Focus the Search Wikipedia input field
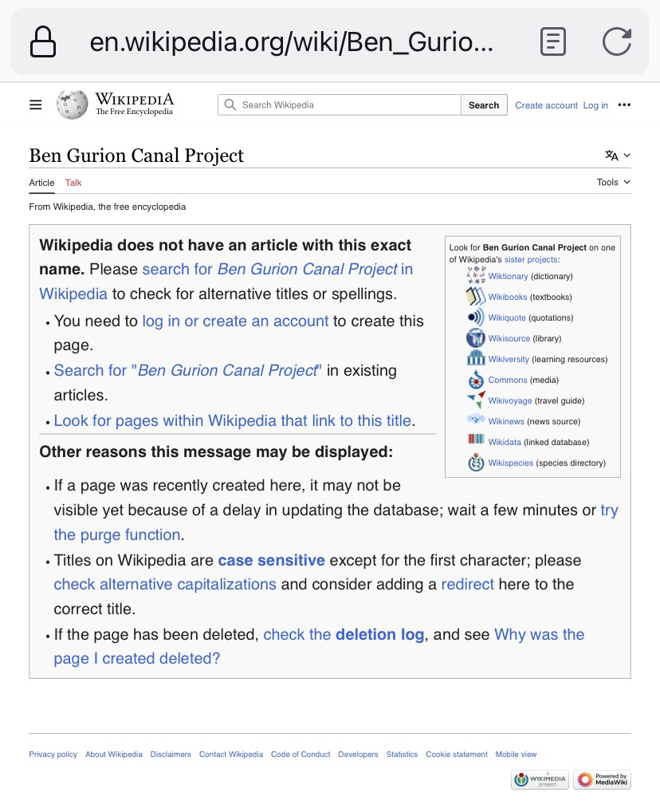 click(339, 105)
